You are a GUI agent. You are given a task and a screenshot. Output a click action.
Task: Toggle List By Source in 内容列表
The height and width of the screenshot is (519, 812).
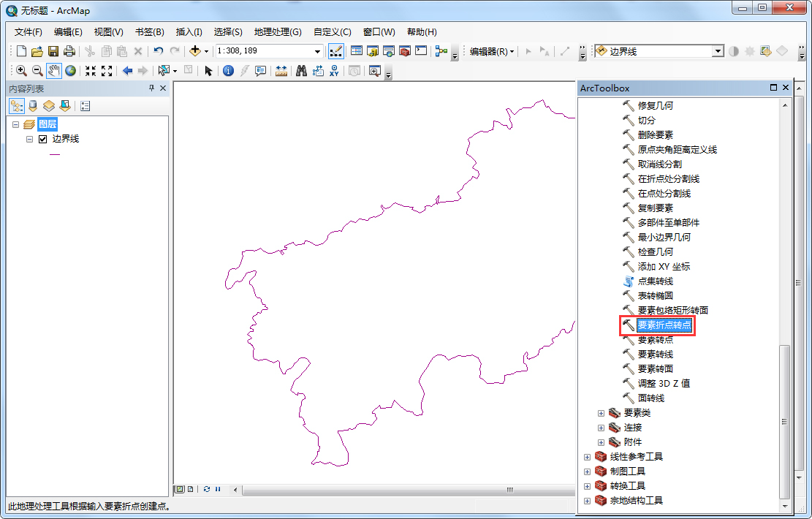[32, 105]
